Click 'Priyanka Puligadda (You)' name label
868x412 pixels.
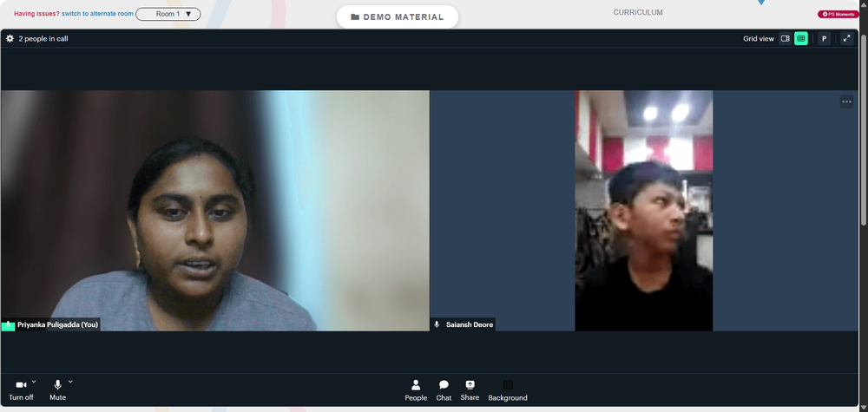pos(57,325)
